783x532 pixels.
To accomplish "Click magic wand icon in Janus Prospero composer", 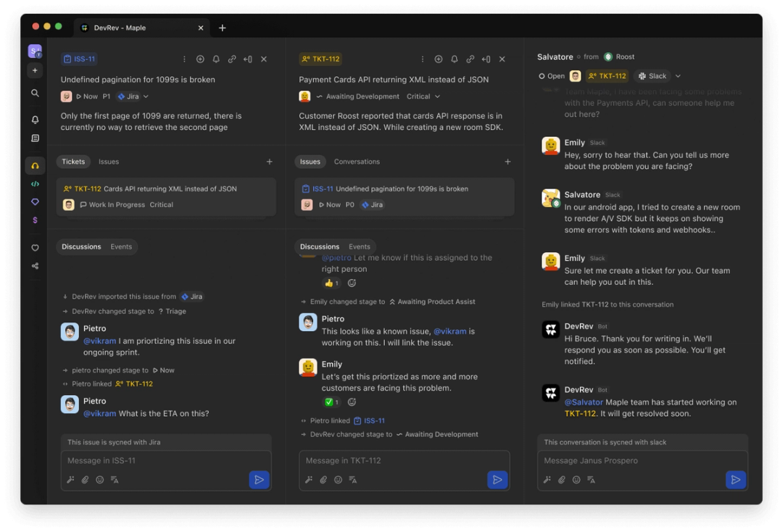I will click(x=547, y=480).
